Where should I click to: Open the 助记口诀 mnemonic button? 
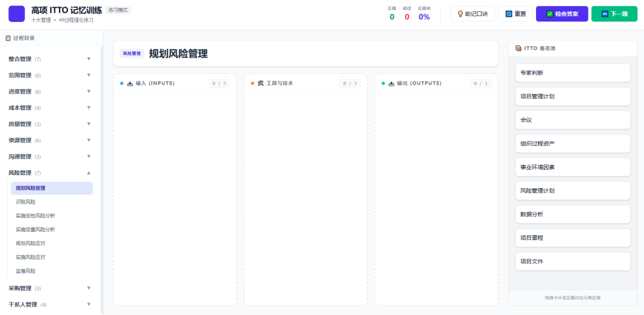coord(472,14)
